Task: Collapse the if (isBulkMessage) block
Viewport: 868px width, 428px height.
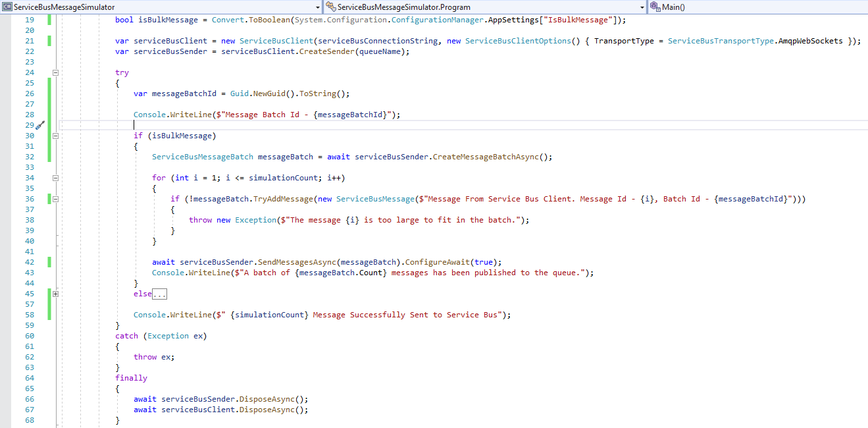Action: [x=55, y=136]
